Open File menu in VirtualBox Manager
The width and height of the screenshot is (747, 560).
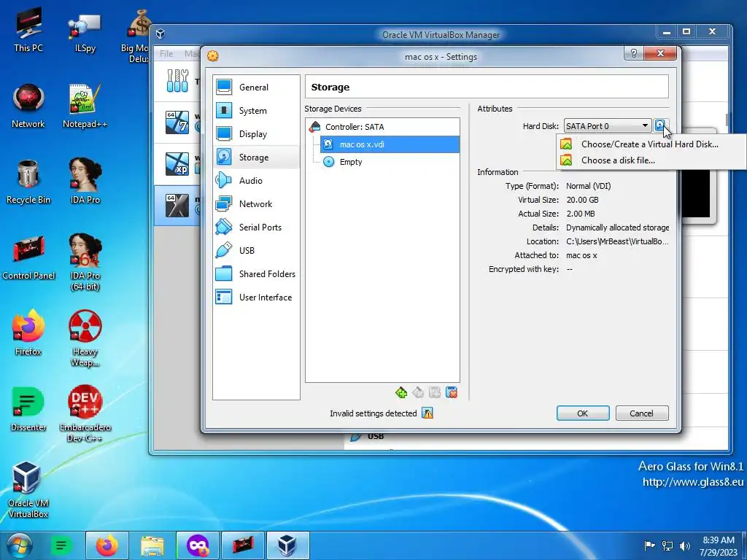click(x=166, y=54)
